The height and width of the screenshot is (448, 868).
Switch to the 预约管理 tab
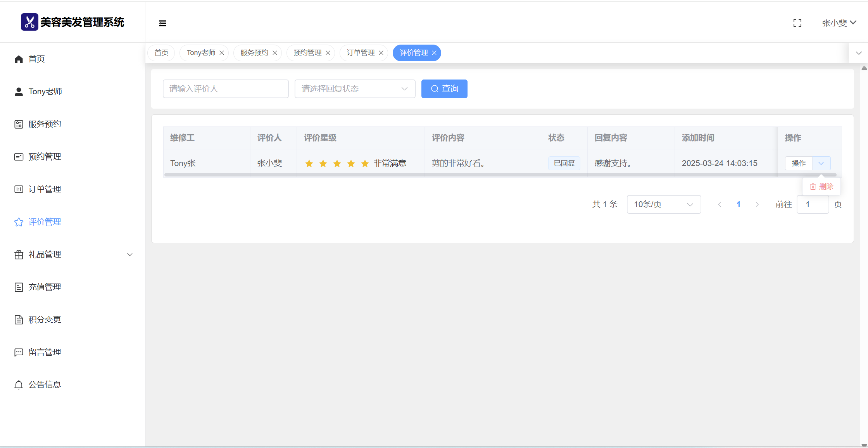click(307, 53)
